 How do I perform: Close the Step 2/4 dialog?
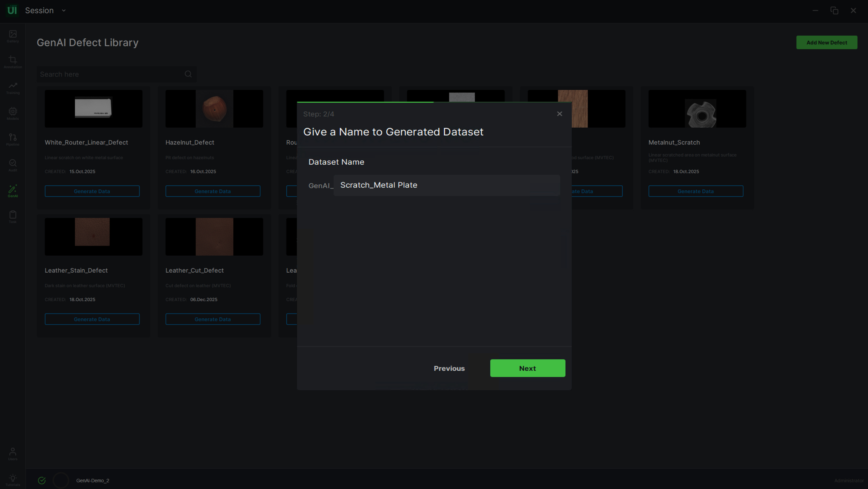coord(559,114)
